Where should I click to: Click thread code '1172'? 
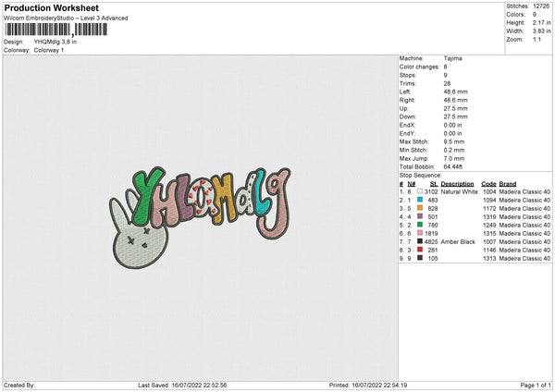point(489,208)
